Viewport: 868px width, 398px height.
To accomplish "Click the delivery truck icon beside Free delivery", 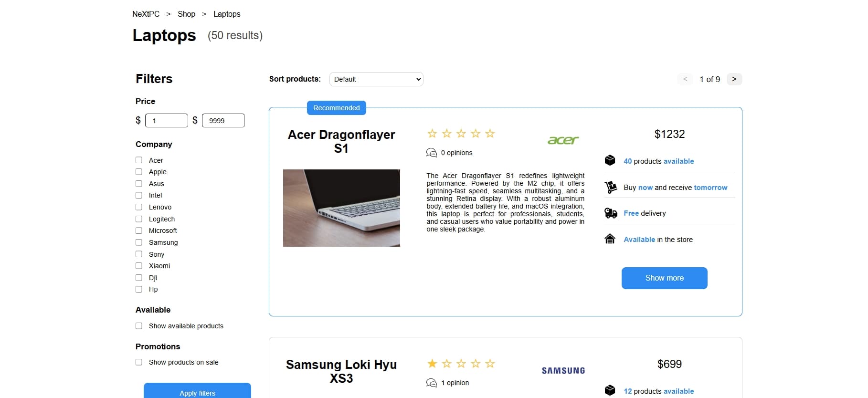I will point(611,213).
